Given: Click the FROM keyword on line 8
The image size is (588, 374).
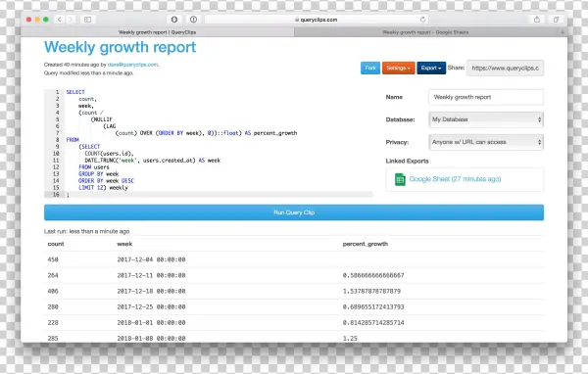Looking at the screenshot, I should tap(73, 140).
